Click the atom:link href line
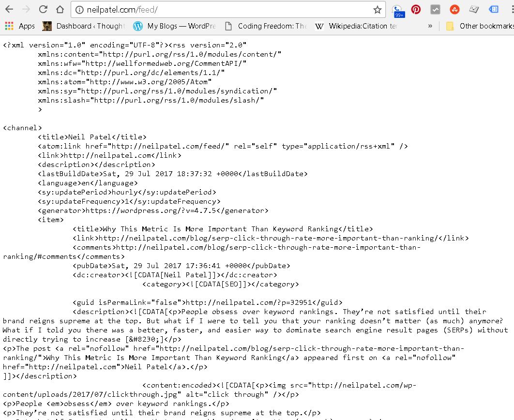The image size is (514, 420). pyautogui.click(x=223, y=146)
